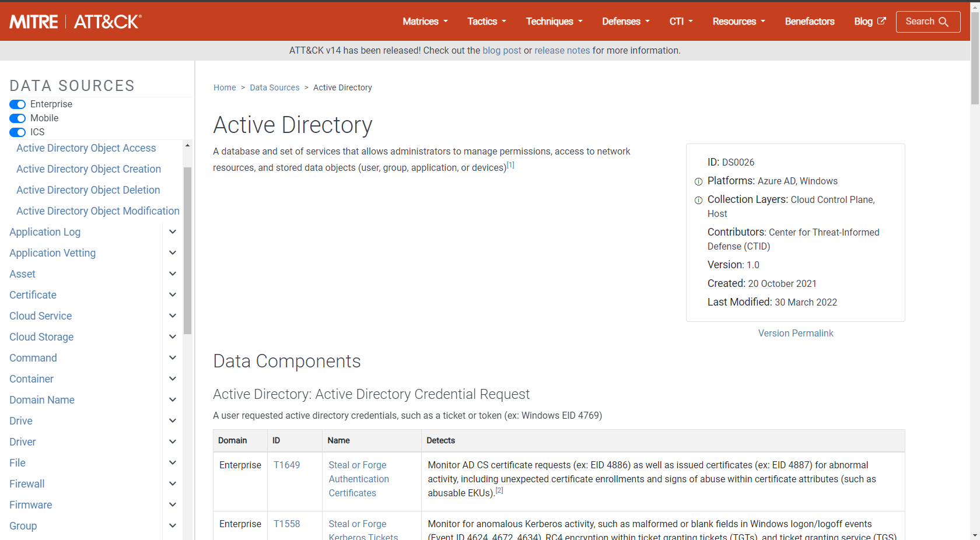Click the sidebar scrollbar thumb
The height and width of the screenshot is (540, 980).
187,251
